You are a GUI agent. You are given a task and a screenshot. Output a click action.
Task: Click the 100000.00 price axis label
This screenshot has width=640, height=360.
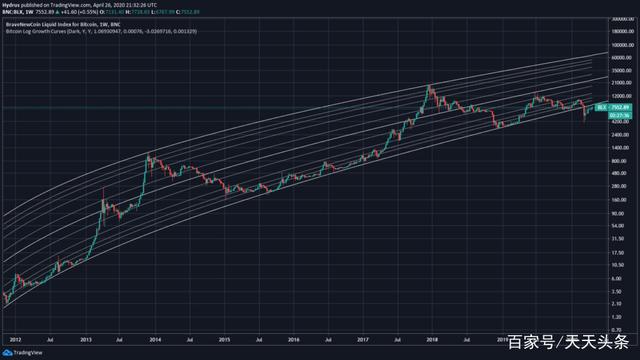pos(622,45)
